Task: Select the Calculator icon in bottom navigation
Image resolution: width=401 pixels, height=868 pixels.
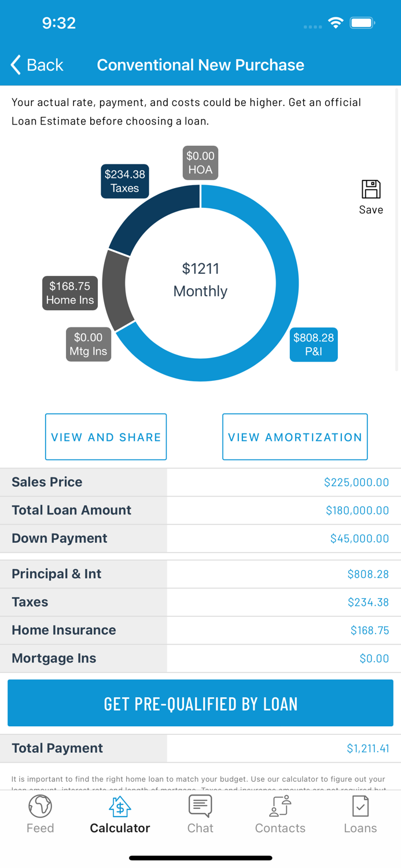Action: click(120, 806)
